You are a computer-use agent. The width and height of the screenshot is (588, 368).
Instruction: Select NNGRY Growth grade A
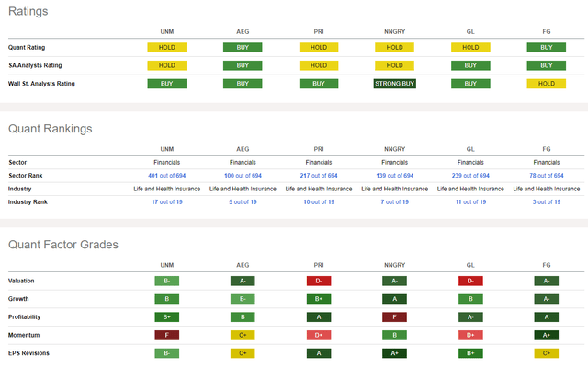[x=394, y=299]
